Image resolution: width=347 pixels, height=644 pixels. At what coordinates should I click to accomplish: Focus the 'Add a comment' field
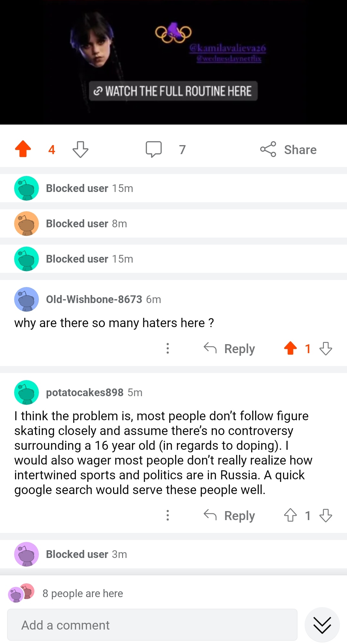152,625
